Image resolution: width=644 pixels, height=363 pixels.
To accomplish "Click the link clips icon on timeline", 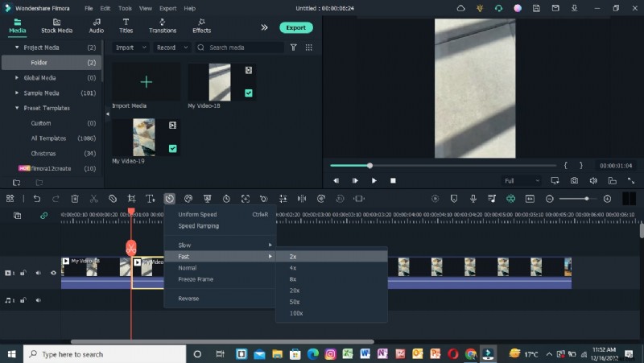I will pyautogui.click(x=43, y=216).
